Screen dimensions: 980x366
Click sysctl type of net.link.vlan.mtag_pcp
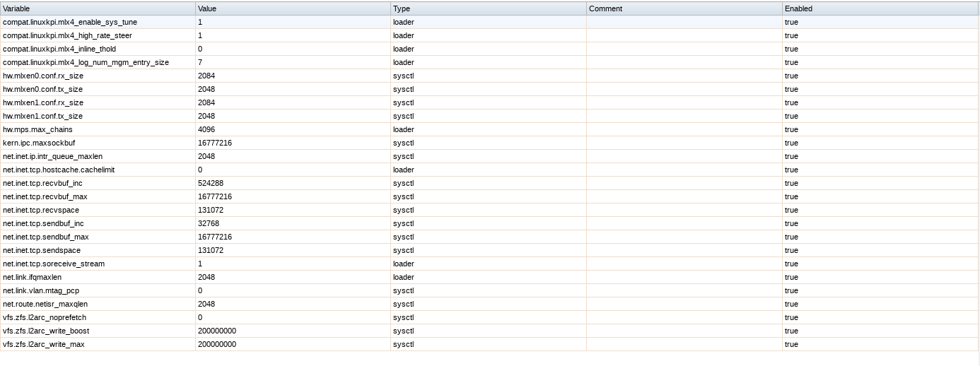point(403,290)
